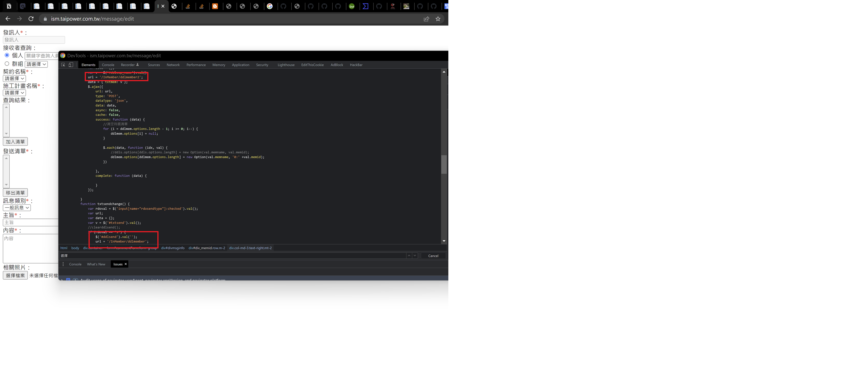The height and width of the screenshot is (382, 868).
Task: Jump to previous search result in Elements
Action: (409, 256)
